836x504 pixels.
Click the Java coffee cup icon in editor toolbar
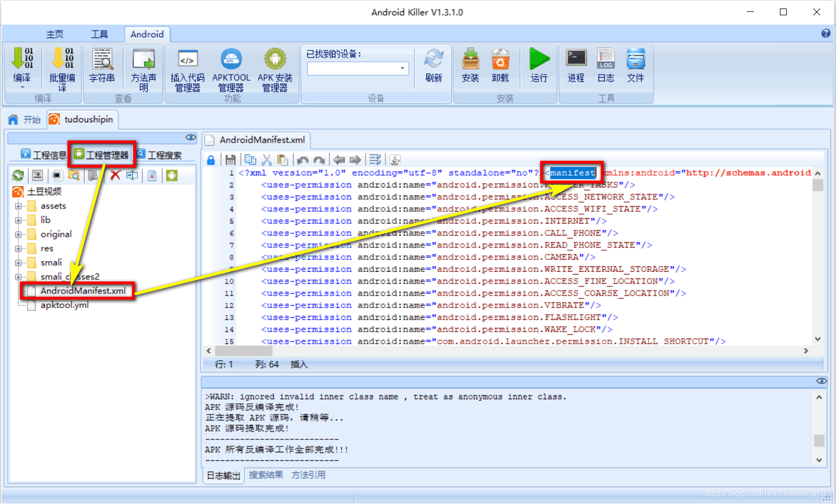coord(395,160)
